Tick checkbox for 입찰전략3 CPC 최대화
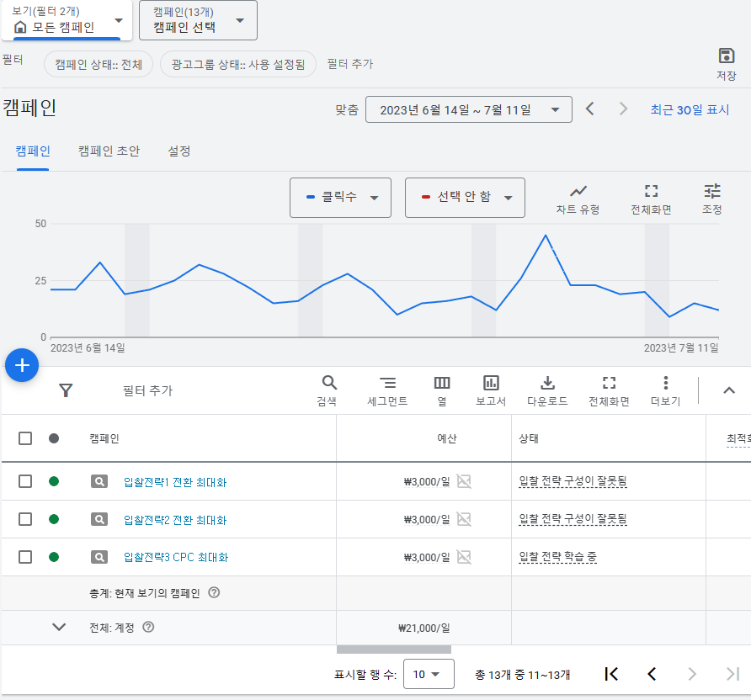Image resolution: width=751 pixels, height=700 pixels. point(25,556)
